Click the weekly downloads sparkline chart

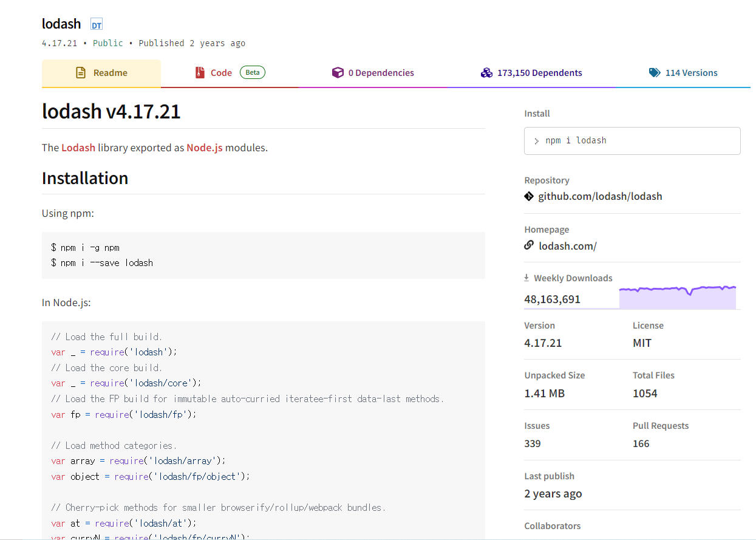pyautogui.click(x=678, y=297)
